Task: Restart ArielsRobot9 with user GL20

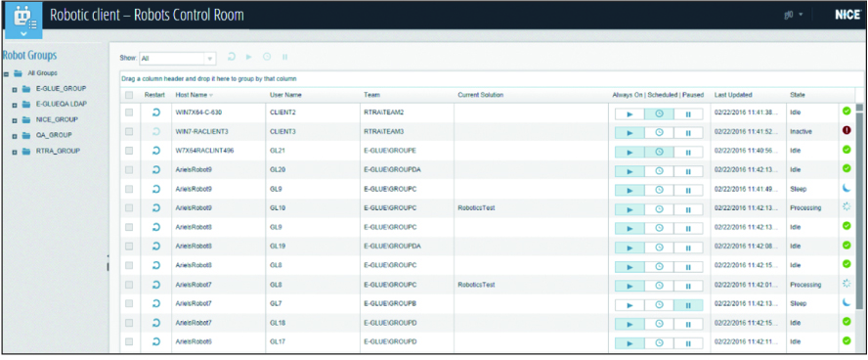Action: coord(156,169)
